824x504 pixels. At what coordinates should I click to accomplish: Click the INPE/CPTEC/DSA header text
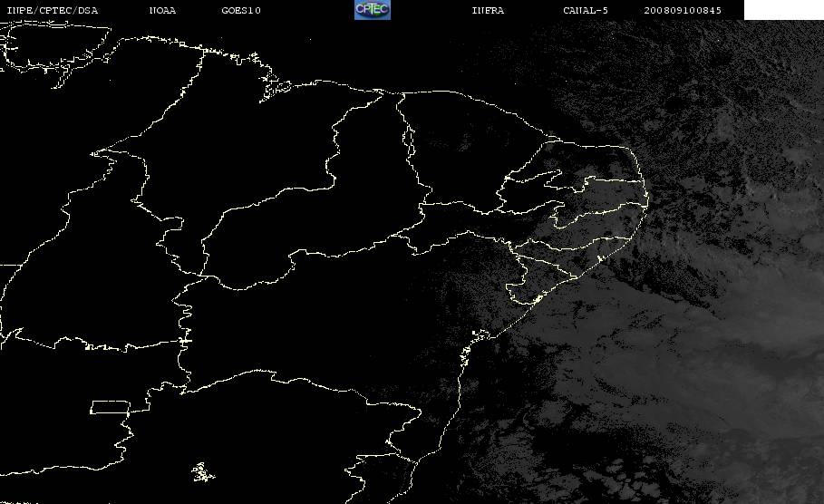pyautogui.click(x=52, y=11)
